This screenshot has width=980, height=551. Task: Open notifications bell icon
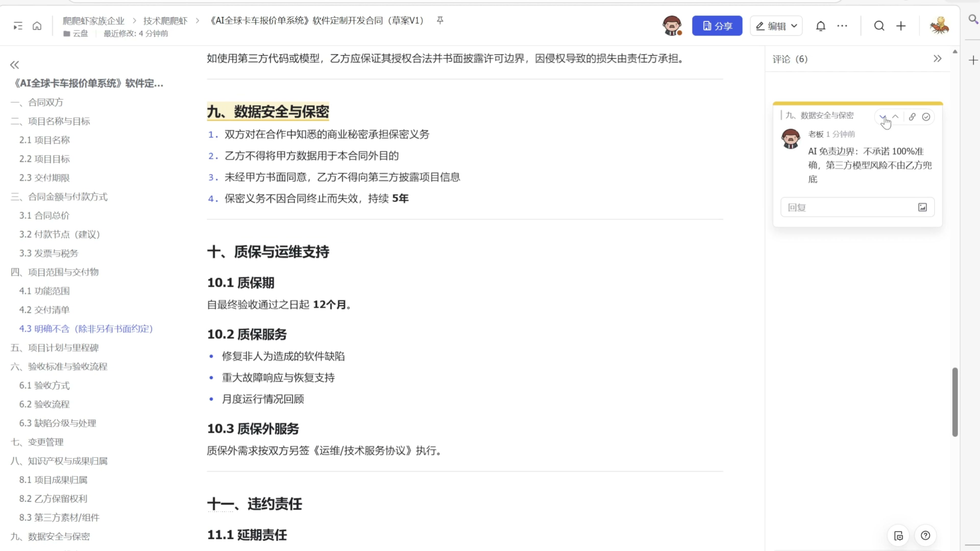coord(820,26)
